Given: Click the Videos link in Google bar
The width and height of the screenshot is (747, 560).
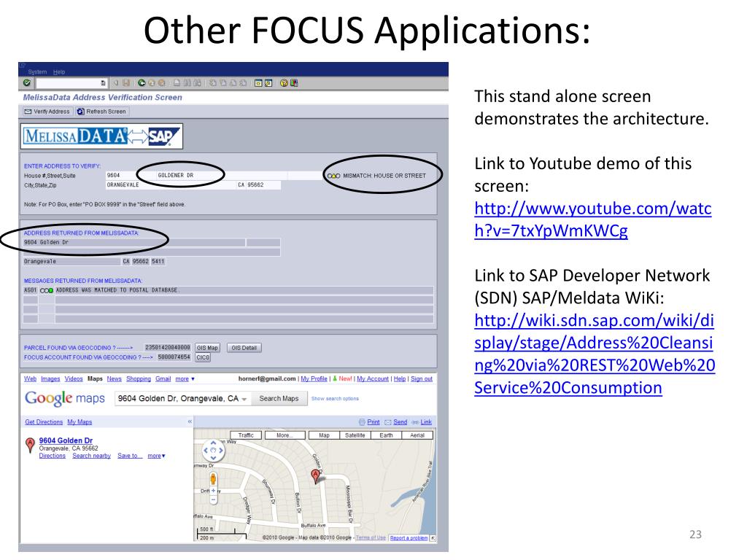Looking at the screenshot, I should 74,378.
